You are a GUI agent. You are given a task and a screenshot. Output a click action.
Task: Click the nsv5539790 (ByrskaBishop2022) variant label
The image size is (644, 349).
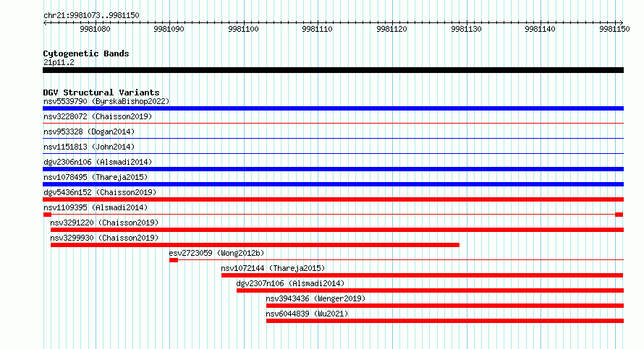(x=106, y=101)
